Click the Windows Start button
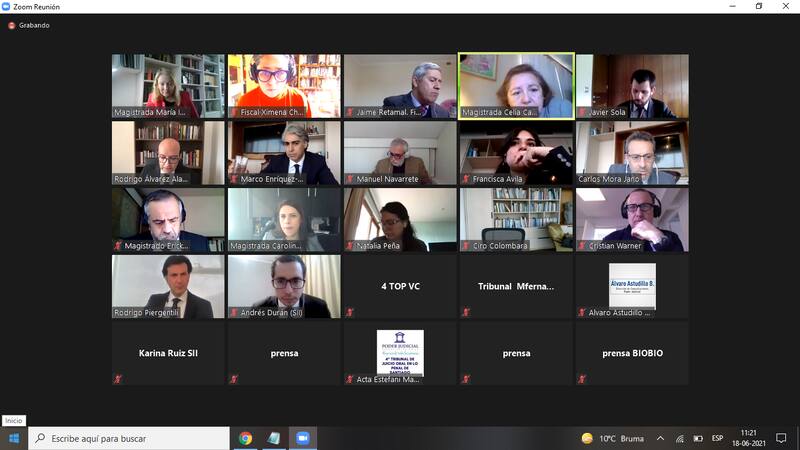The height and width of the screenshot is (450, 800). pos(14,438)
